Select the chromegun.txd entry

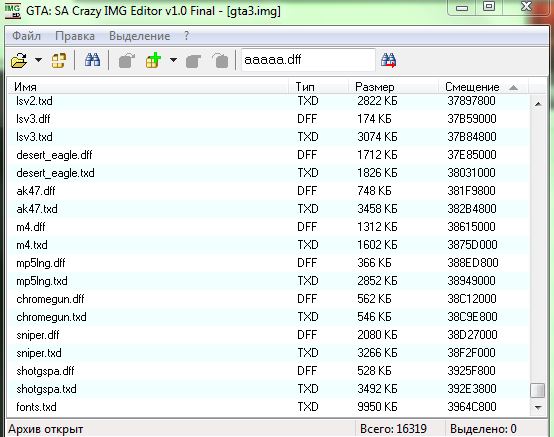pyautogui.click(x=268, y=317)
